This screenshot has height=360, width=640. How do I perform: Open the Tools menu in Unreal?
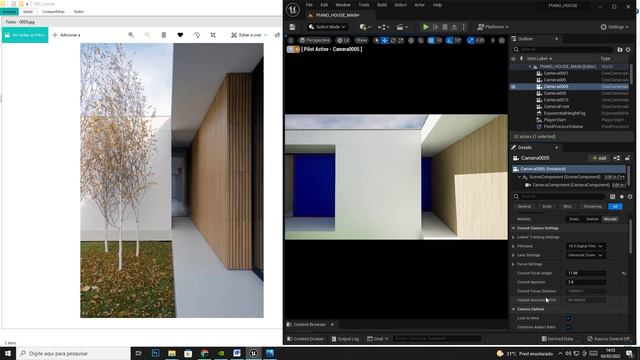pos(364,5)
